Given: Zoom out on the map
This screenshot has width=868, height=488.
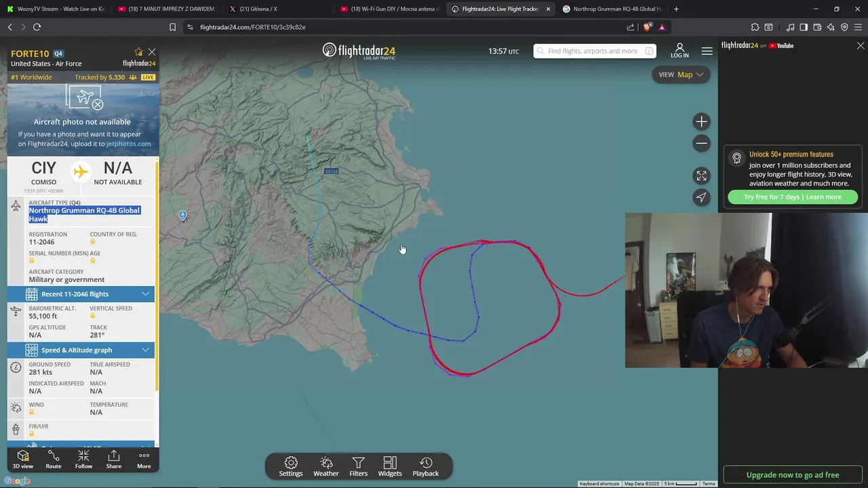Looking at the screenshot, I should (701, 143).
